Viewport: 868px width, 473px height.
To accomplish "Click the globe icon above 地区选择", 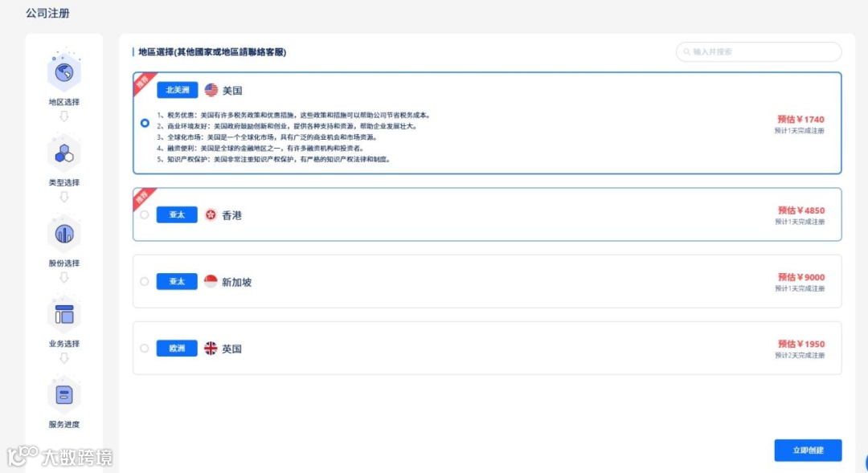I will click(x=63, y=73).
